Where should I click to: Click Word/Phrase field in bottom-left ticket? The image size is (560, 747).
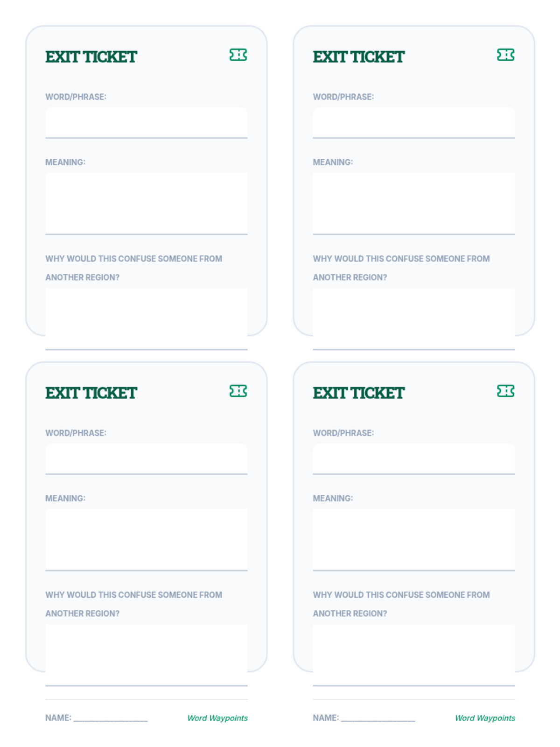[147, 459]
